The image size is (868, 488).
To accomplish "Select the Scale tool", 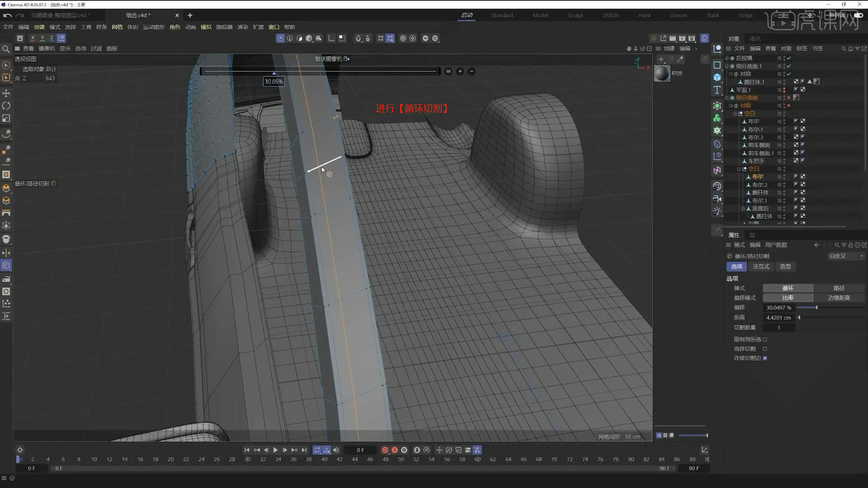I will 6,117.
